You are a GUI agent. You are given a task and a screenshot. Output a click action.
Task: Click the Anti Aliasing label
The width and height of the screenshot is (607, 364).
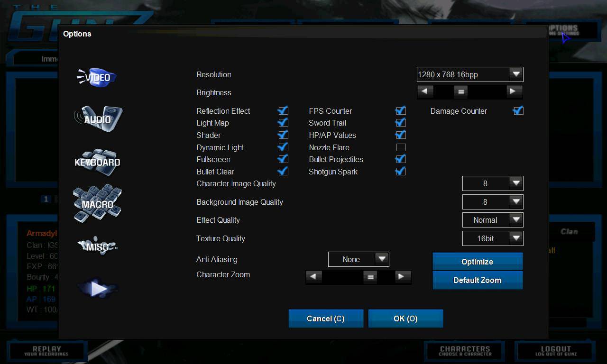217,259
